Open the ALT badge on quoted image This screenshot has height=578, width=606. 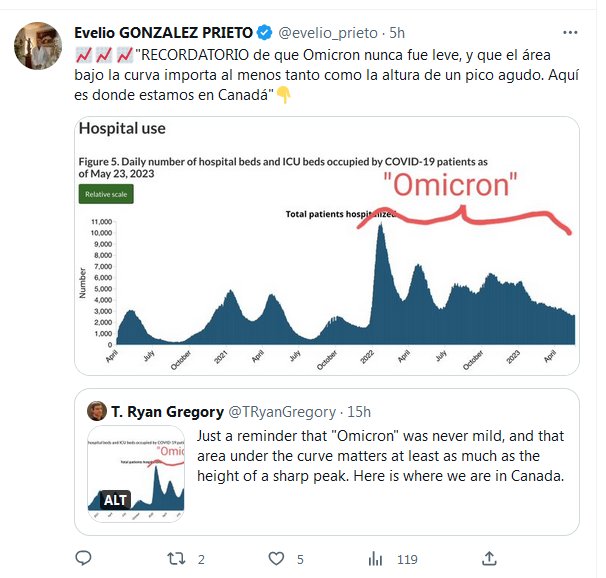click(x=115, y=499)
